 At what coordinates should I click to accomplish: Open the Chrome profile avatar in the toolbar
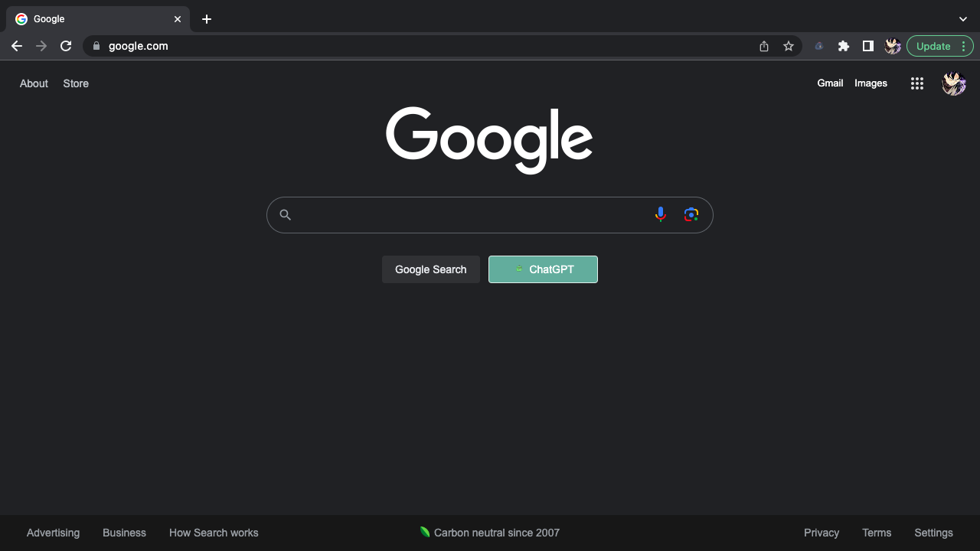pyautogui.click(x=893, y=46)
